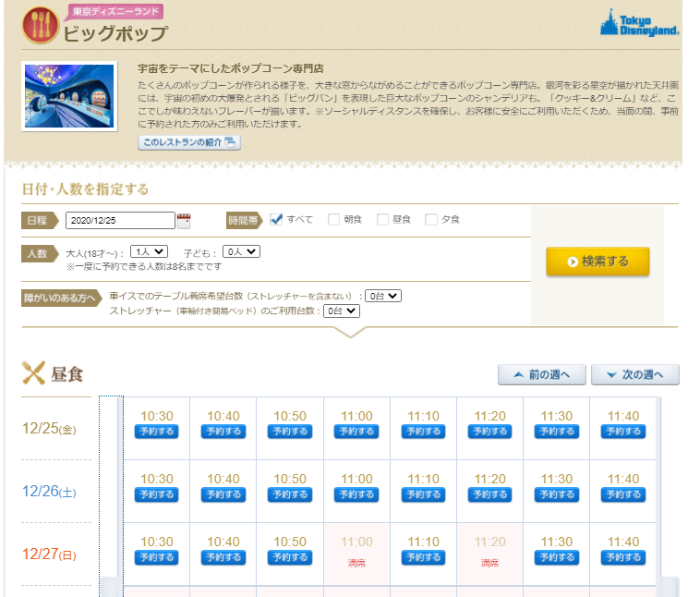Open このレストランの紹介 restaurant introduction link
Screen dimensions: 700x597
189,142
